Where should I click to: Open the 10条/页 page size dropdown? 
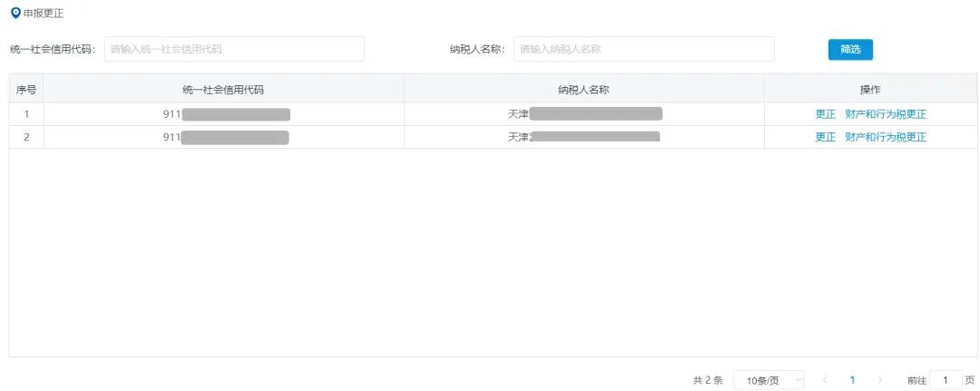[769, 380]
